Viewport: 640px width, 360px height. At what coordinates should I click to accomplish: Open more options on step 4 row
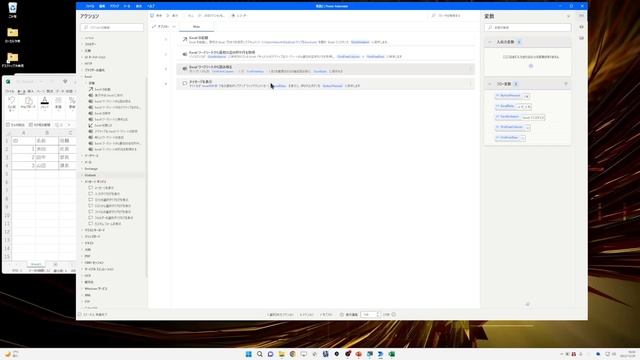(x=470, y=84)
